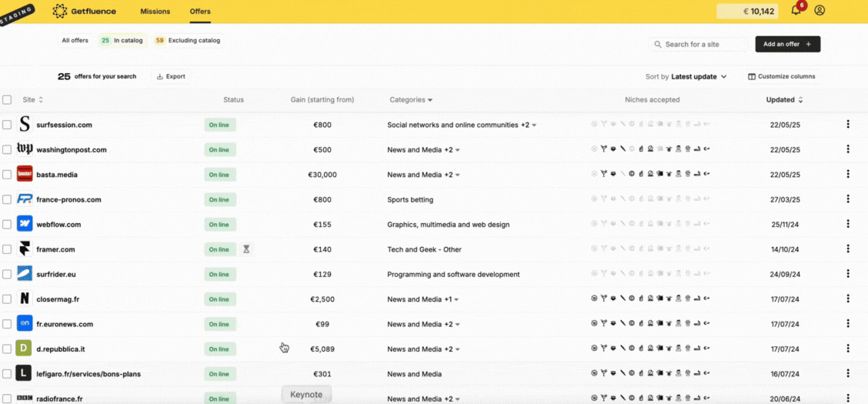This screenshot has height=404, width=868.
Task: Open the notifications bell icon
Action: (796, 11)
